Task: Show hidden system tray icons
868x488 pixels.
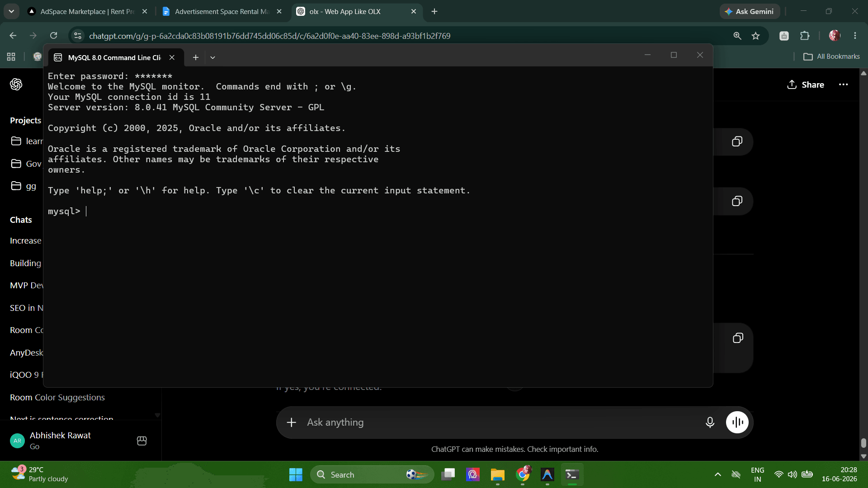Action: pyautogui.click(x=717, y=475)
